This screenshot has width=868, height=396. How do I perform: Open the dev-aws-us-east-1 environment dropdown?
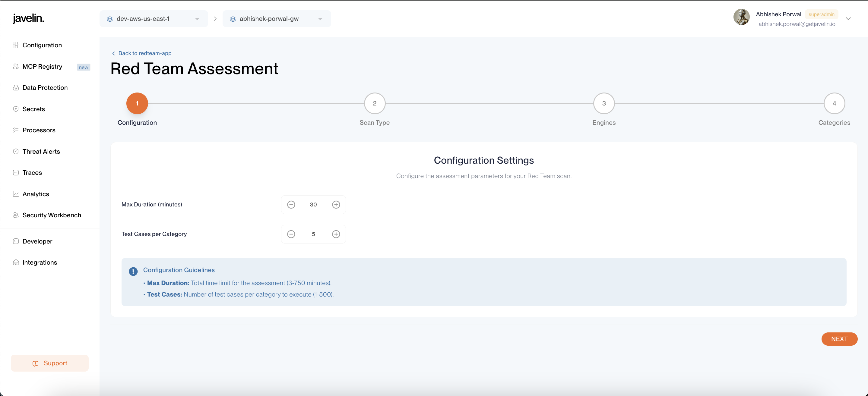coord(154,19)
